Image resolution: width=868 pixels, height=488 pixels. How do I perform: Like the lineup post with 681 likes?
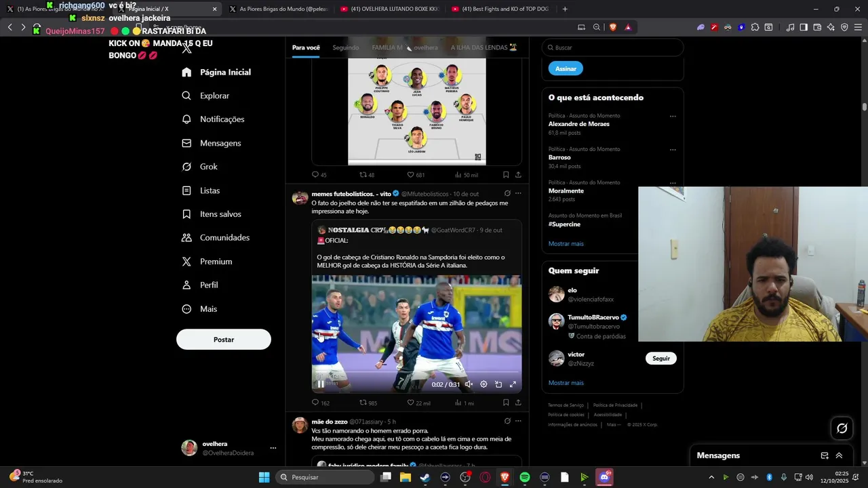[x=416, y=175]
